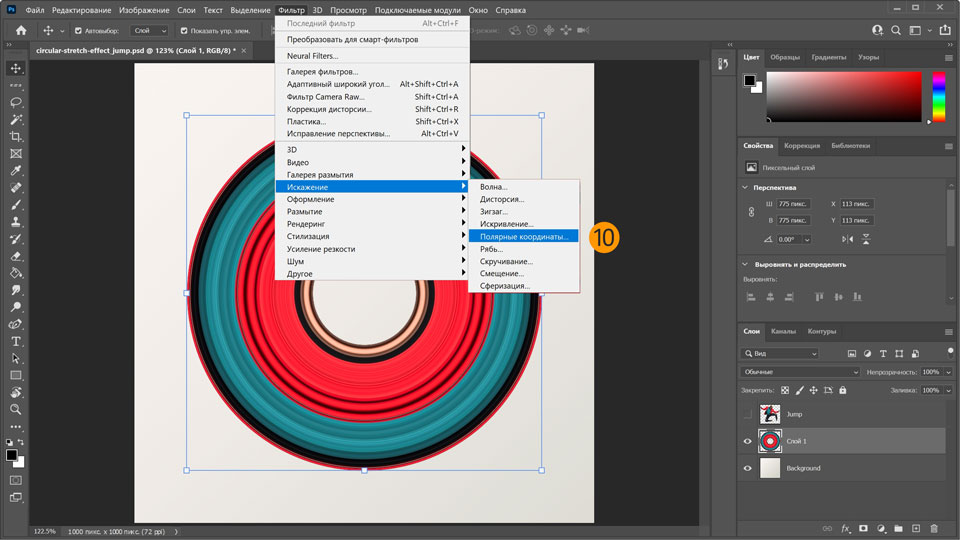960x540 pixels.
Task: Select the Dodge tool
Action: pos(16,307)
